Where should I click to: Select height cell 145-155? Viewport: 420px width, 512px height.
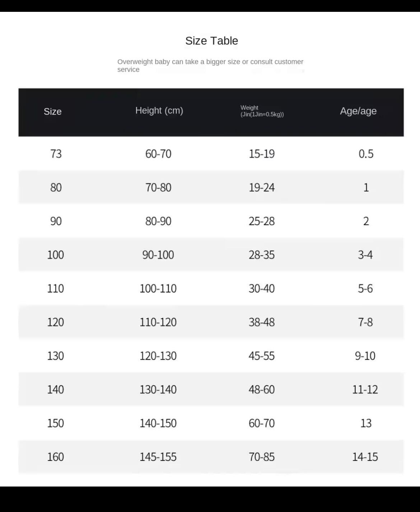(158, 457)
